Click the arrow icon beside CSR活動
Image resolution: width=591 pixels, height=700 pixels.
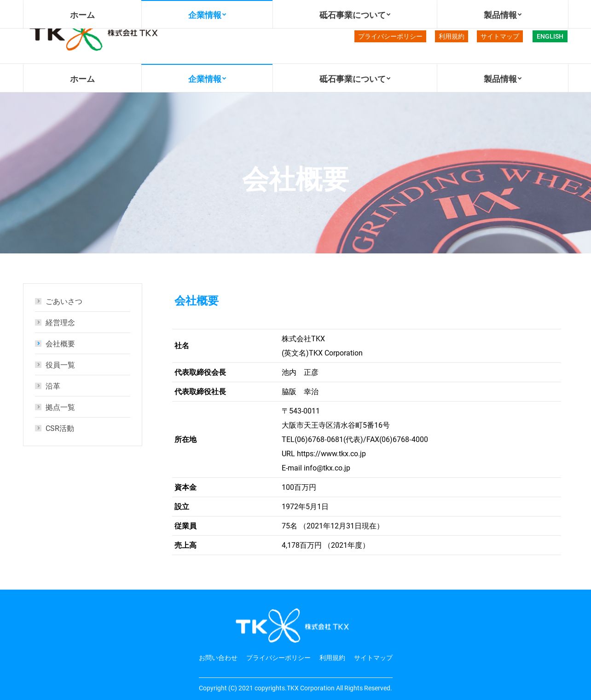[x=38, y=428]
